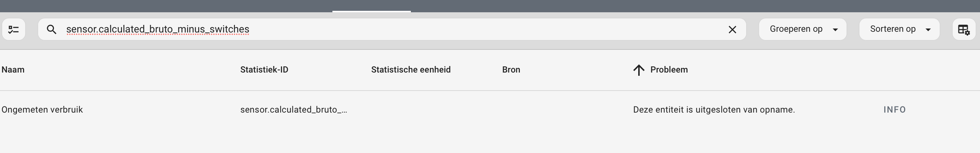Click the magnifier search icon
The image size is (980, 153).
click(51, 29)
